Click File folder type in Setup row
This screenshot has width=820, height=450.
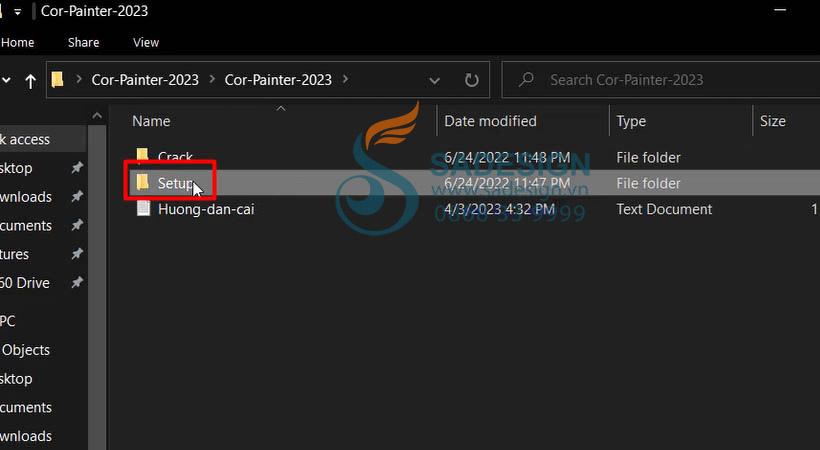pyautogui.click(x=648, y=183)
